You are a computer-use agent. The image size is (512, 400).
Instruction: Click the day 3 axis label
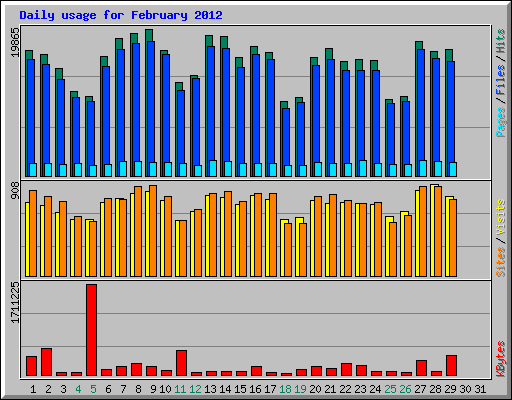63,389
